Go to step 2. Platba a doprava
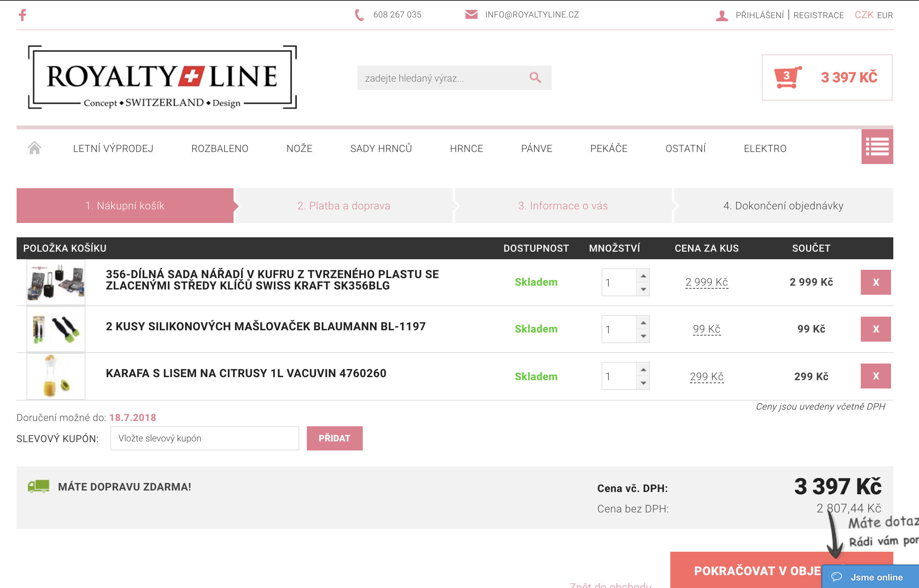 (343, 206)
